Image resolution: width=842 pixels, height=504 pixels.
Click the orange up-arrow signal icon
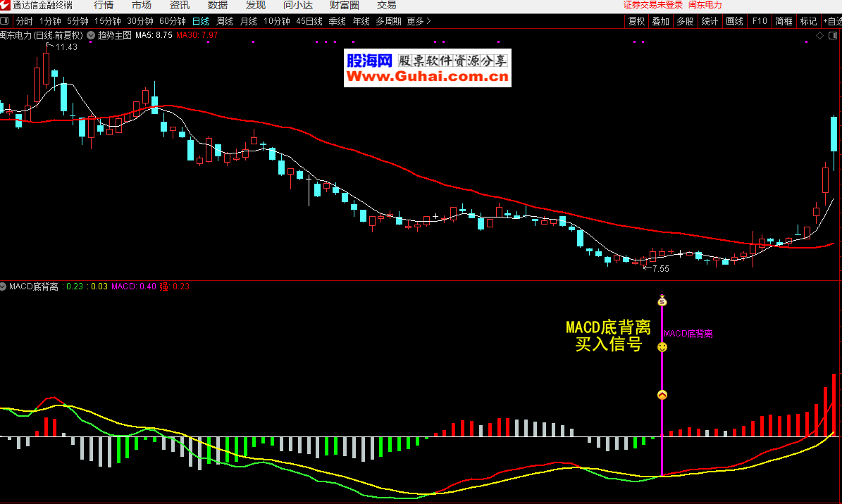coord(662,395)
